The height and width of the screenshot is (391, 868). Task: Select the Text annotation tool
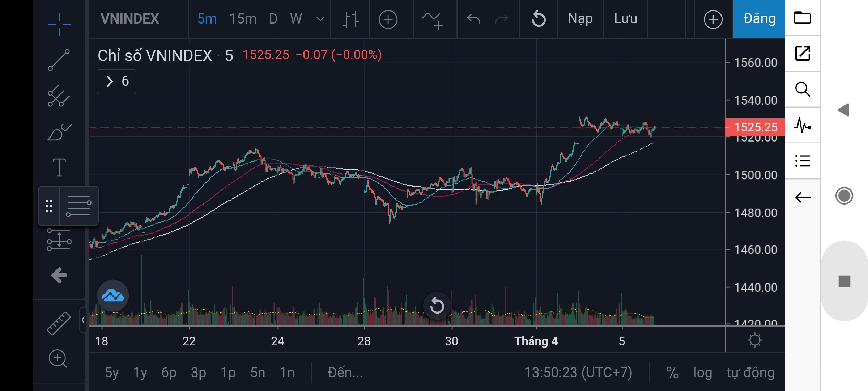click(59, 167)
